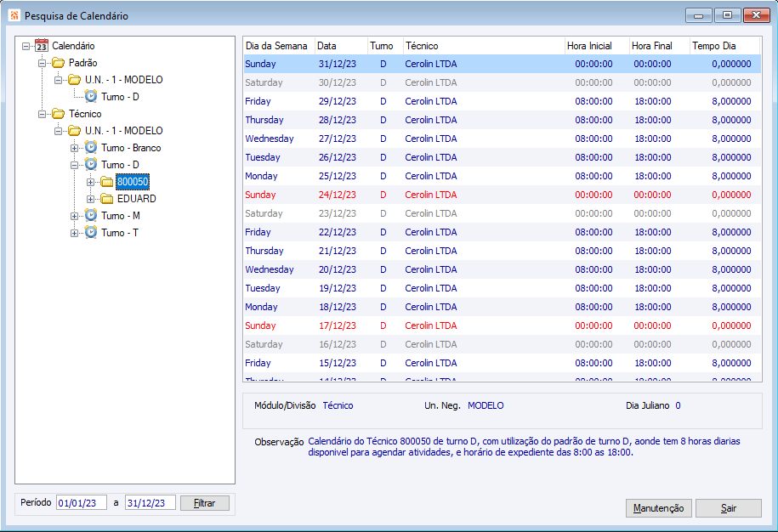Click the clock icon of Turno - D under Técnico

pyautogui.click(x=91, y=164)
